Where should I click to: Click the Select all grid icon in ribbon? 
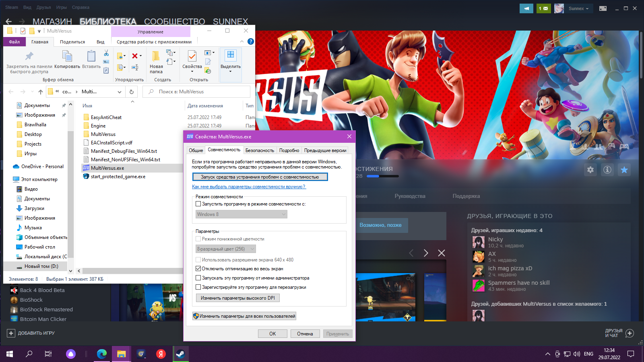click(231, 55)
